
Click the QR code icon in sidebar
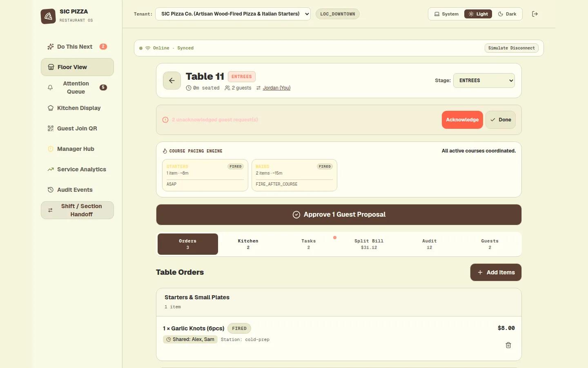coord(51,128)
